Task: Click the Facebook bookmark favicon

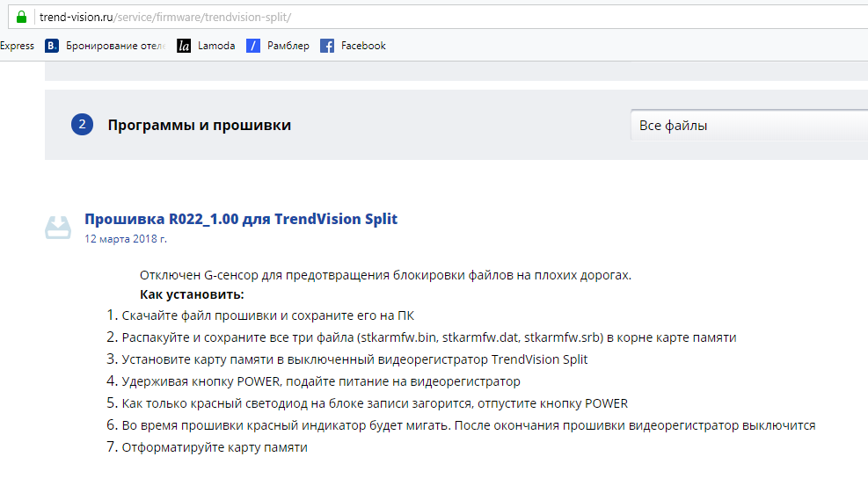Action: tap(327, 46)
